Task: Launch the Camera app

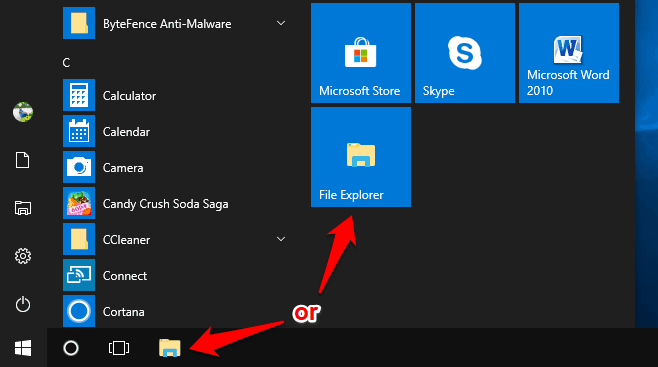Action: 174,167
